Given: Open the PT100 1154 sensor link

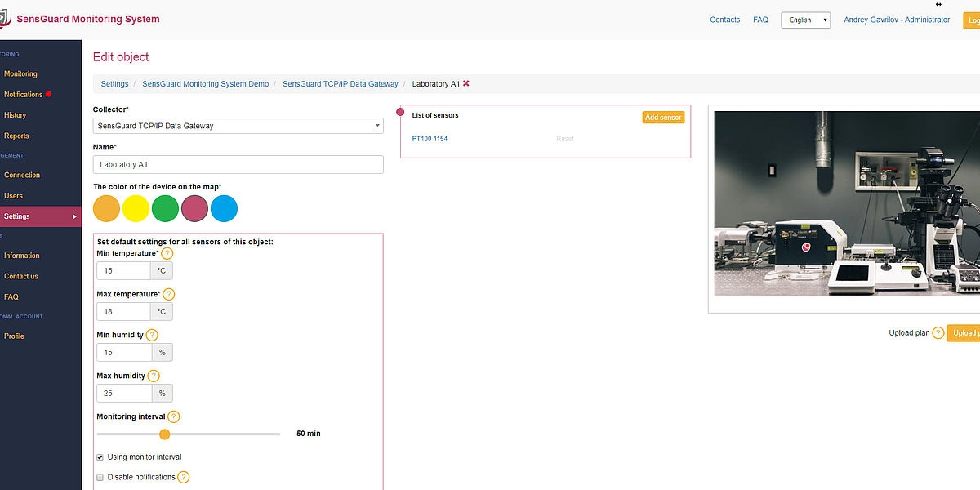Looking at the screenshot, I should (x=430, y=139).
